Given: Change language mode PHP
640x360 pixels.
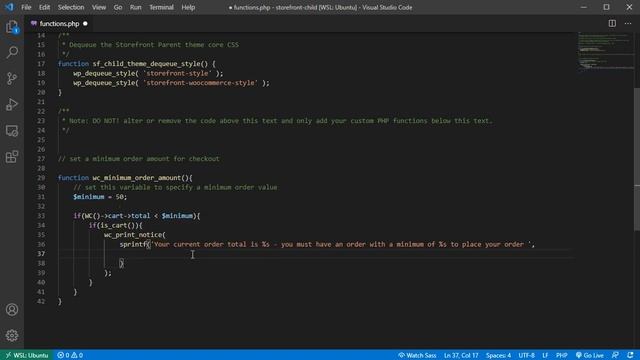Looking at the screenshot, I should [562, 355].
